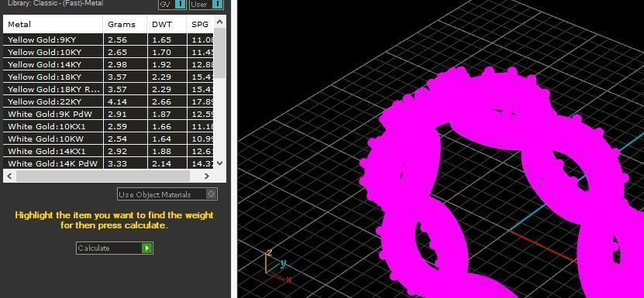Click the 1.70 DWT cell for 10KY
The image size is (644, 298).
(x=167, y=52)
